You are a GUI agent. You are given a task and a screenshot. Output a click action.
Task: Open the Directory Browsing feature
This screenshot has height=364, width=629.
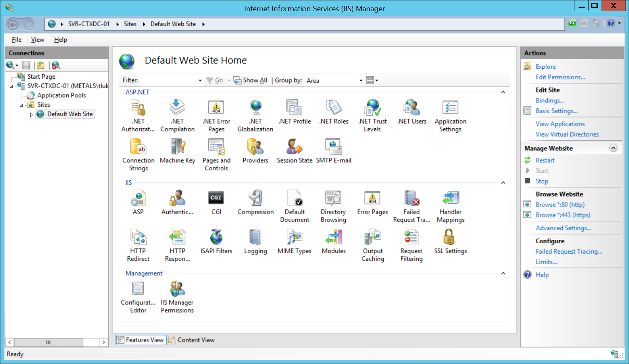[333, 207]
